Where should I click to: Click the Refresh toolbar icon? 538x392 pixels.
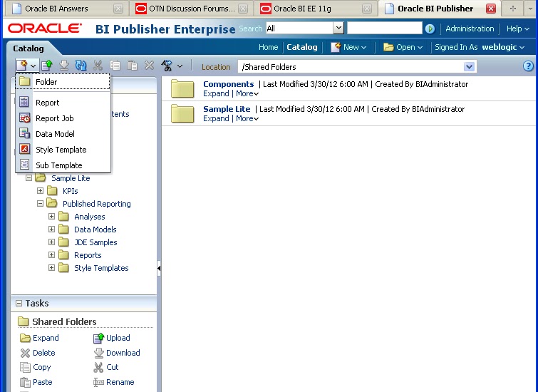81,65
